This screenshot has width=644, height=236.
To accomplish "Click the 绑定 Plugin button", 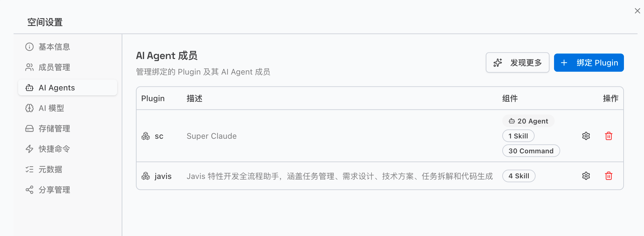I will click(589, 63).
